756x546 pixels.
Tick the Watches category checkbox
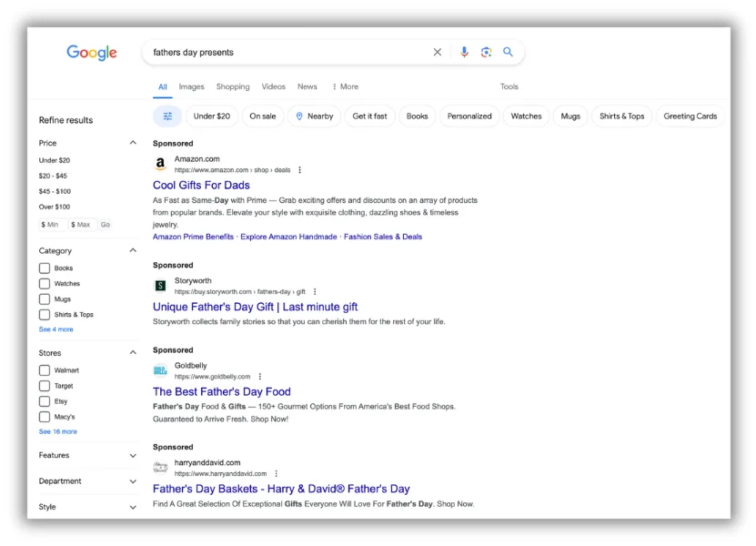(x=45, y=284)
